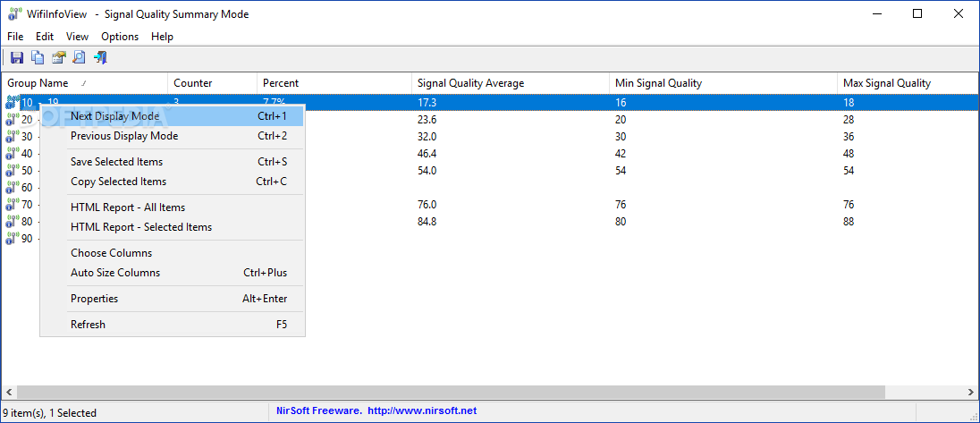The height and width of the screenshot is (423, 980).
Task: Click the 46.4 signal quality average cell
Action: (427, 153)
